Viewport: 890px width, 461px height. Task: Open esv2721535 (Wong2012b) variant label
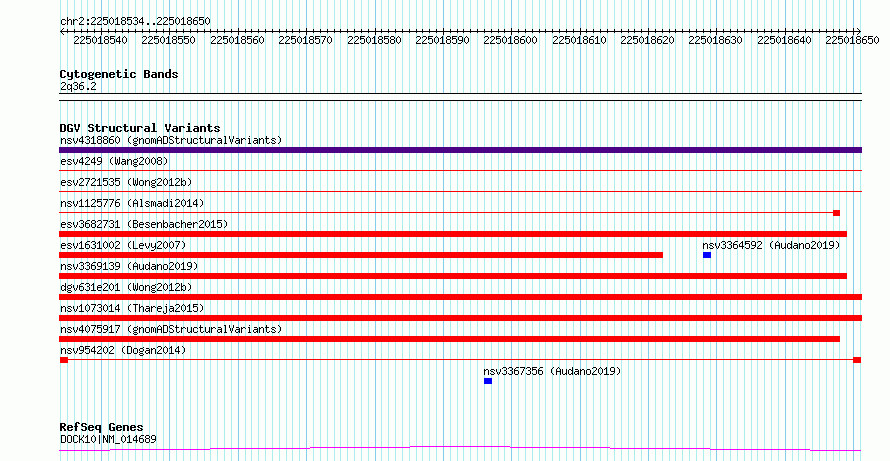[126, 183]
